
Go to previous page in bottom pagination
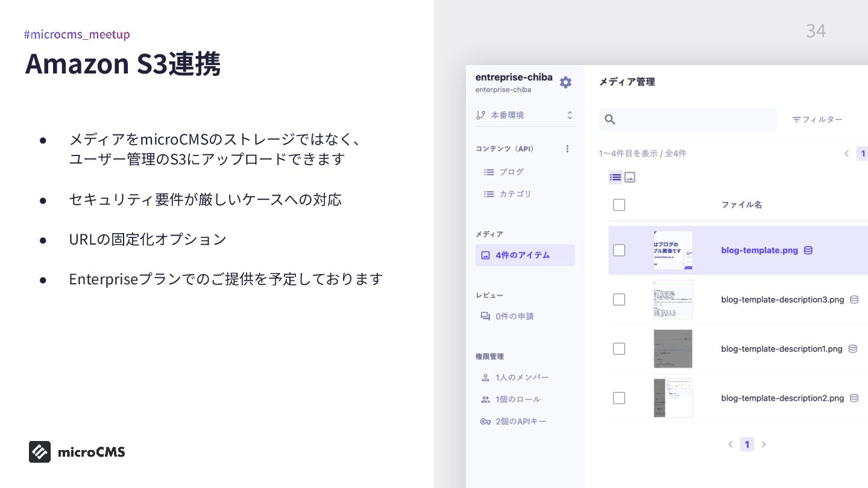point(731,445)
